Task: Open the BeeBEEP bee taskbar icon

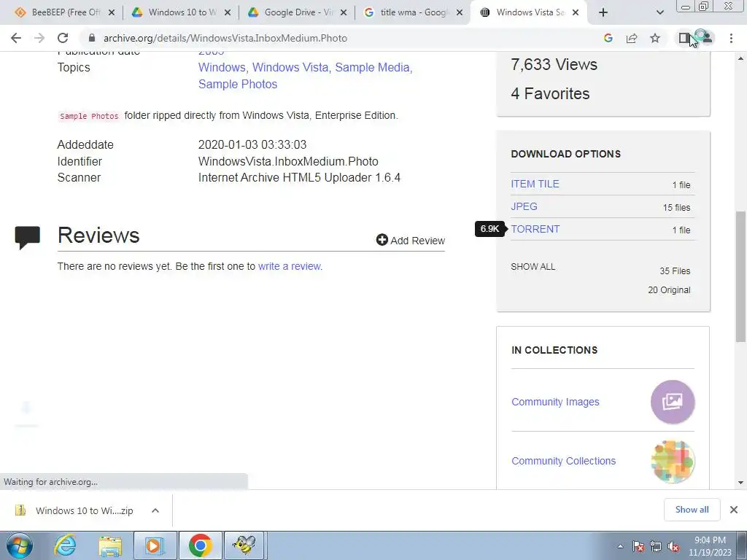Action: [x=244, y=545]
